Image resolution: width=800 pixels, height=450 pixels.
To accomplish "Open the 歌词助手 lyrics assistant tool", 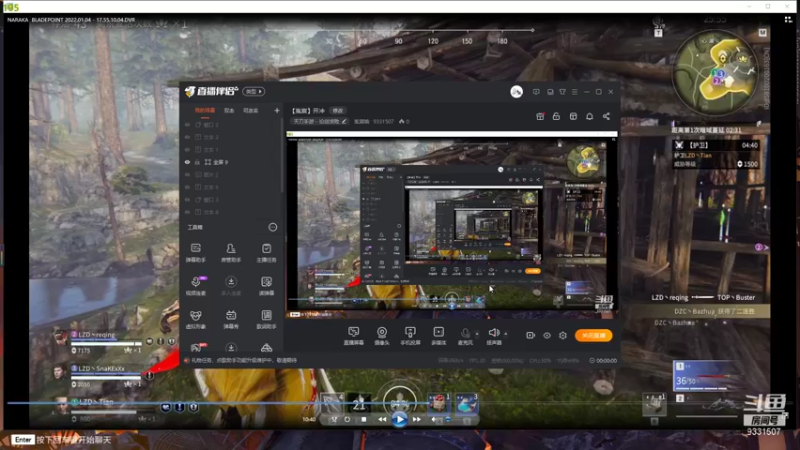I will [x=266, y=319].
